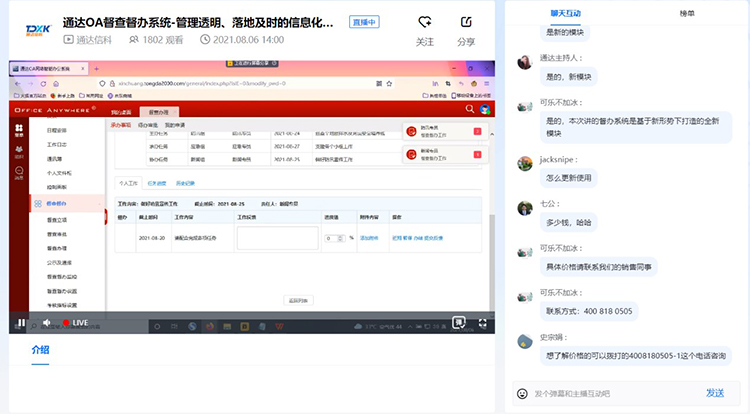The image size is (750, 414).
Task: Click the WPS icon in Windows taskbar
Action: (279, 327)
